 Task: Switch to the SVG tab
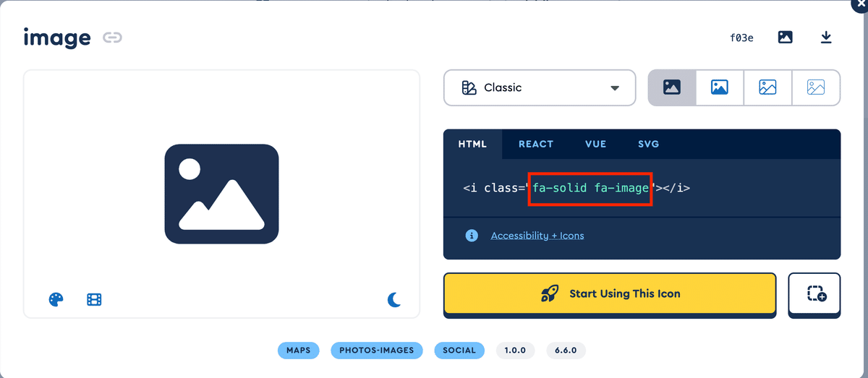[x=649, y=144]
